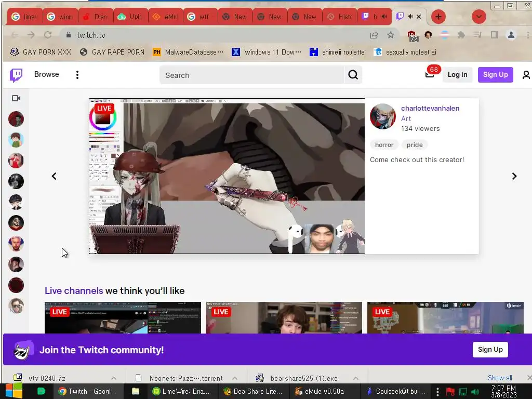Go to previous carousel stream
The width and height of the screenshot is (532, 399).
tap(54, 176)
